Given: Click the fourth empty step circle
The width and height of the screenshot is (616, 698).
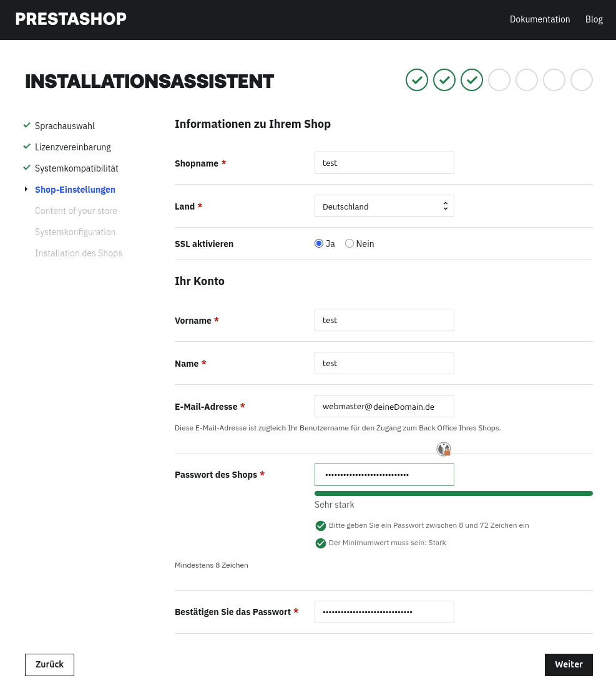Looking at the screenshot, I should click(x=499, y=80).
